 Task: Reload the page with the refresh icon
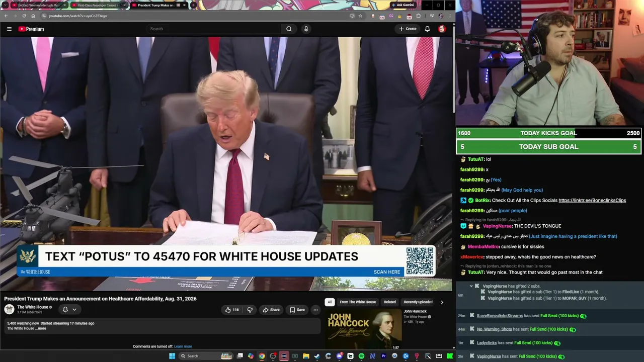click(24, 16)
